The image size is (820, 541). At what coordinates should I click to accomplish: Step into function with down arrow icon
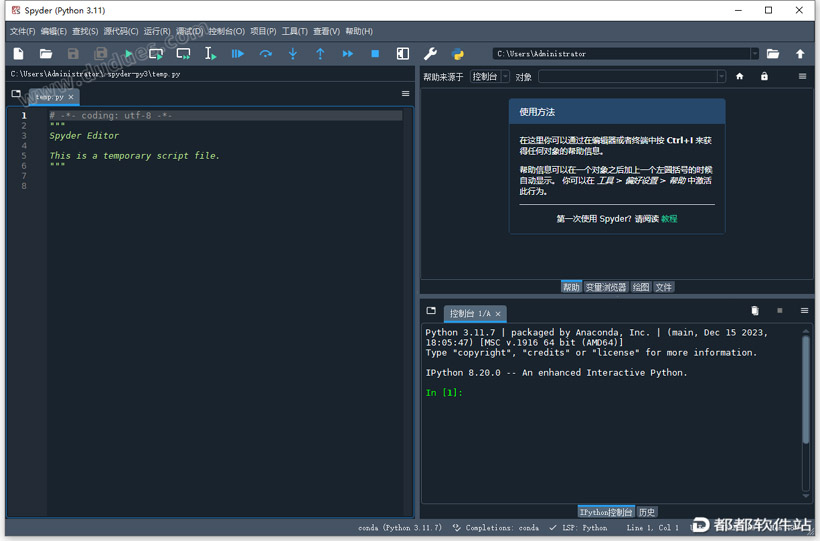pos(293,53)
